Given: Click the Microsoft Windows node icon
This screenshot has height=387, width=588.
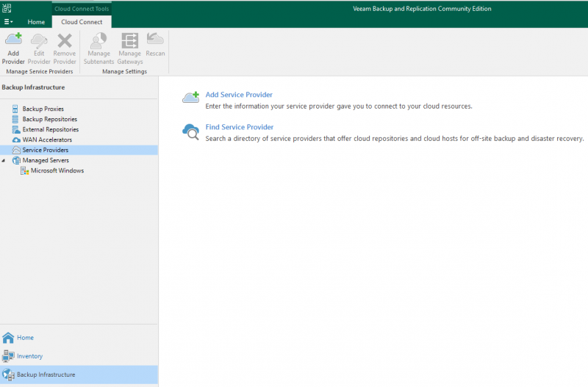Looking at the screenshot, I should pyautogui.click(x=25, y=170).
